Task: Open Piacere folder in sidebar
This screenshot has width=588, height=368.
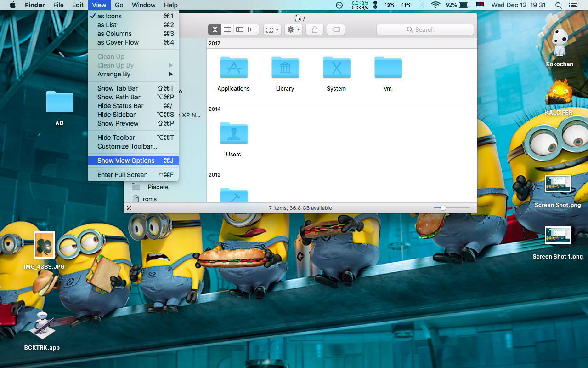Action: point(158,187)
